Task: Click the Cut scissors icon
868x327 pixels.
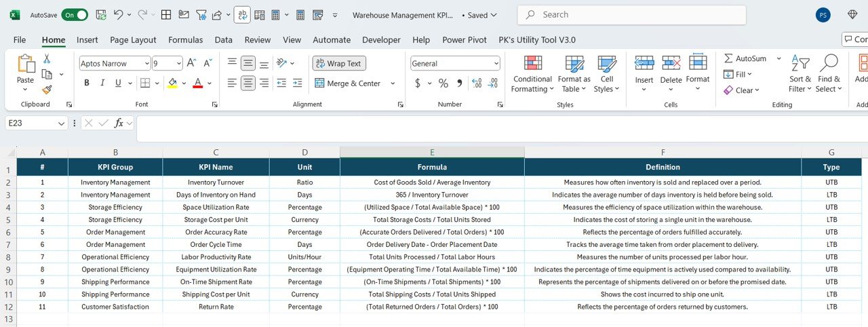Action: [47, 59]
